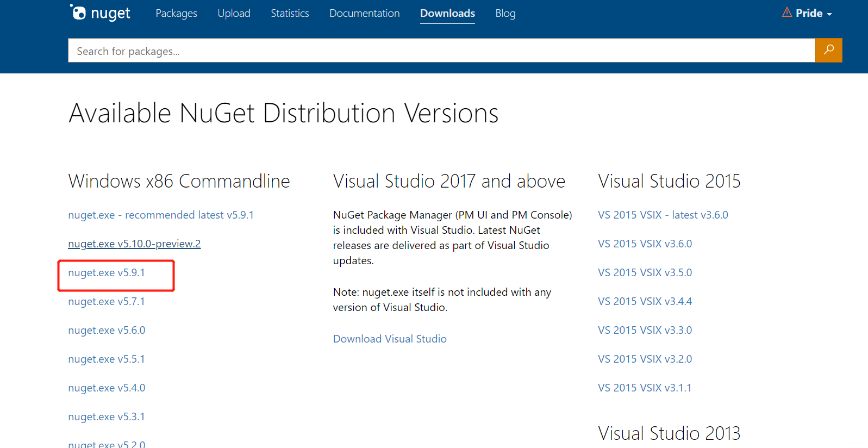This screenshot has height=448, width=868.
Task: Click the Visual Studio 2013 heading
Action: [669, 433]
